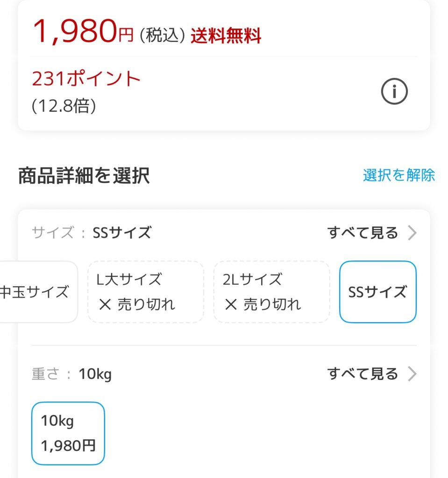Tap the (12.8倍) points multiplier text
This screenshot has height=478, width=448.
(64, 107)
